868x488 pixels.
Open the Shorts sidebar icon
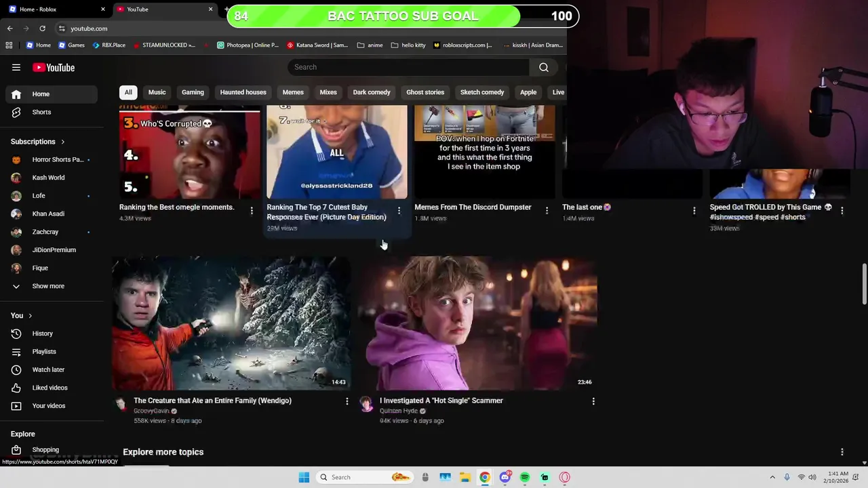[x=16, y=112]
